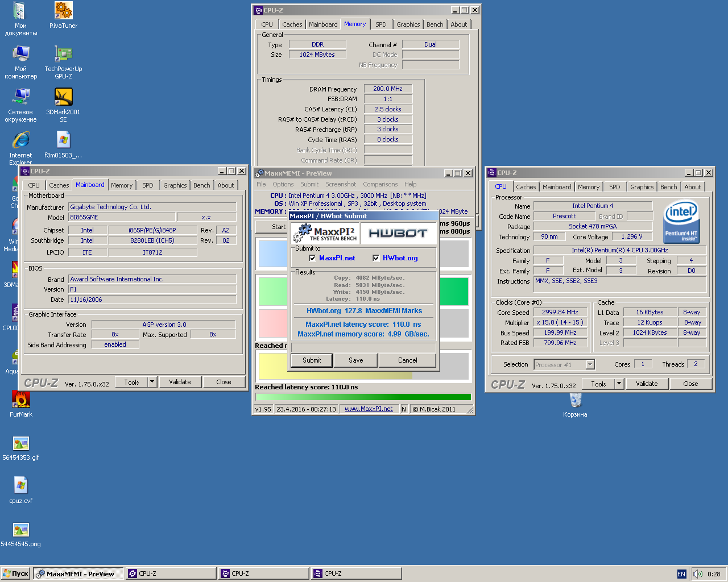Click DRAM Frequency value 200.0 MHz

click(x=387, y=89)
